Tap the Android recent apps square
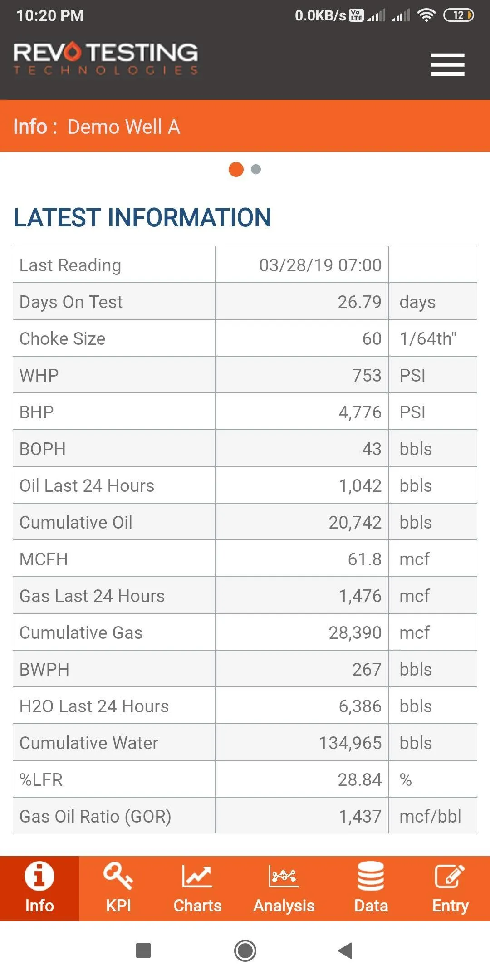This screenshot has height=980, width=490. click(143, 951)
